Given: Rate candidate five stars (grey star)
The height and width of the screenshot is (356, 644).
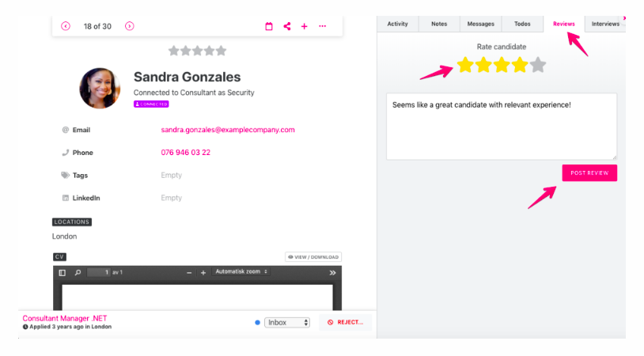Looking at the screenshot, I should click(538, 65).
